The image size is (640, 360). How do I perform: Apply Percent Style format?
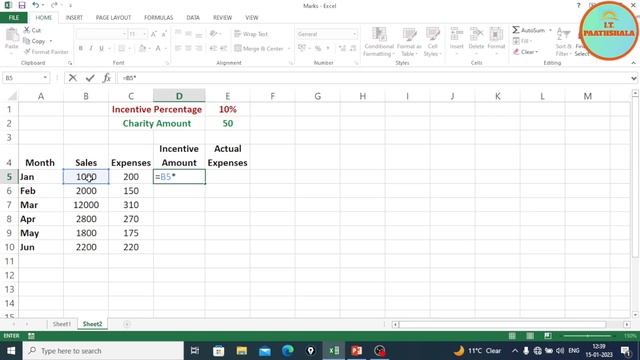(x=318, y=49)
